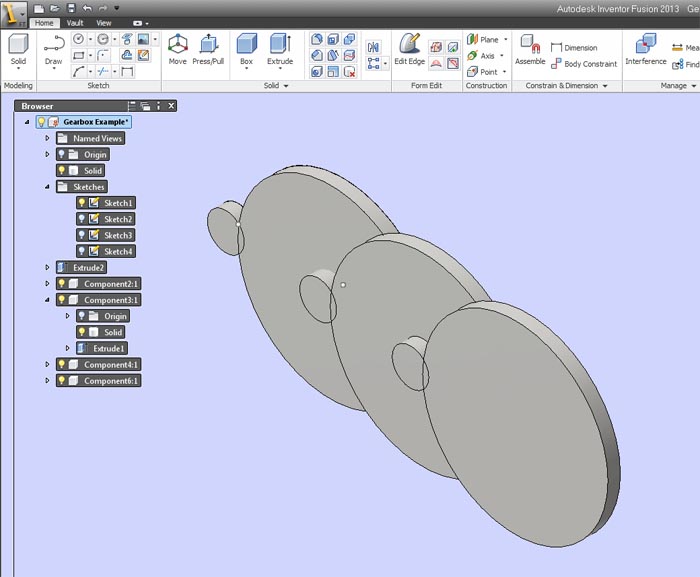The height and width of the screenshot is (577, 700).
Task: Click the Body Constraint button
Action: point(584,64)
